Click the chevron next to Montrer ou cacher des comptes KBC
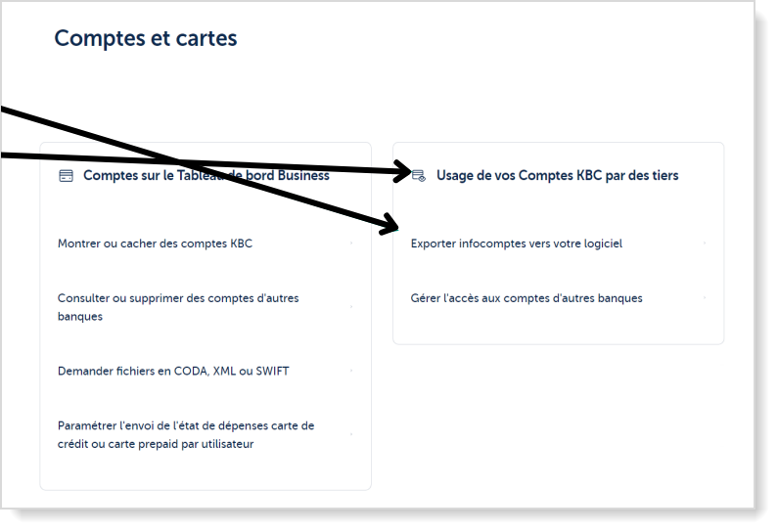Image resolution: width=778 pixels, height=532 pixels. click(x=351, y=243)
